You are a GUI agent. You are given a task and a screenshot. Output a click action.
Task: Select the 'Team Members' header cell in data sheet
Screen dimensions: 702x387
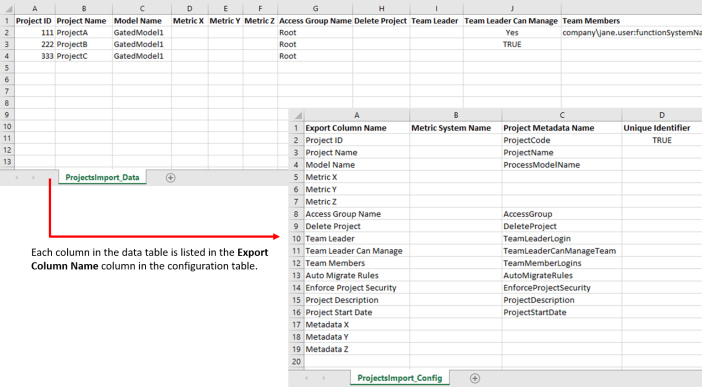[x=631, y=21]
